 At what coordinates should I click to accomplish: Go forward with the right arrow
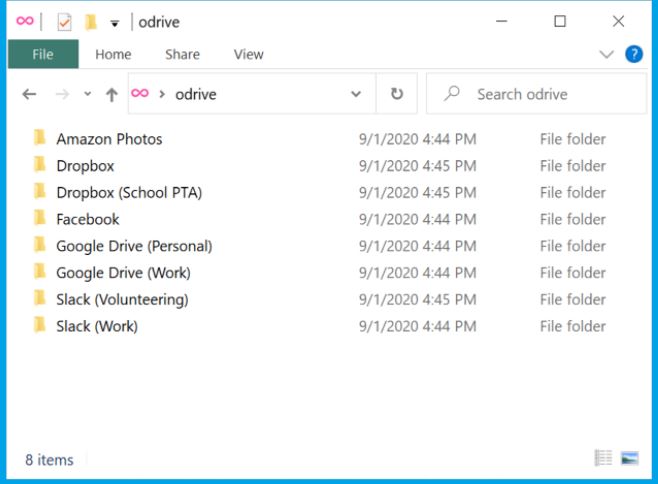pyautogui.click(x=63, y=94)
